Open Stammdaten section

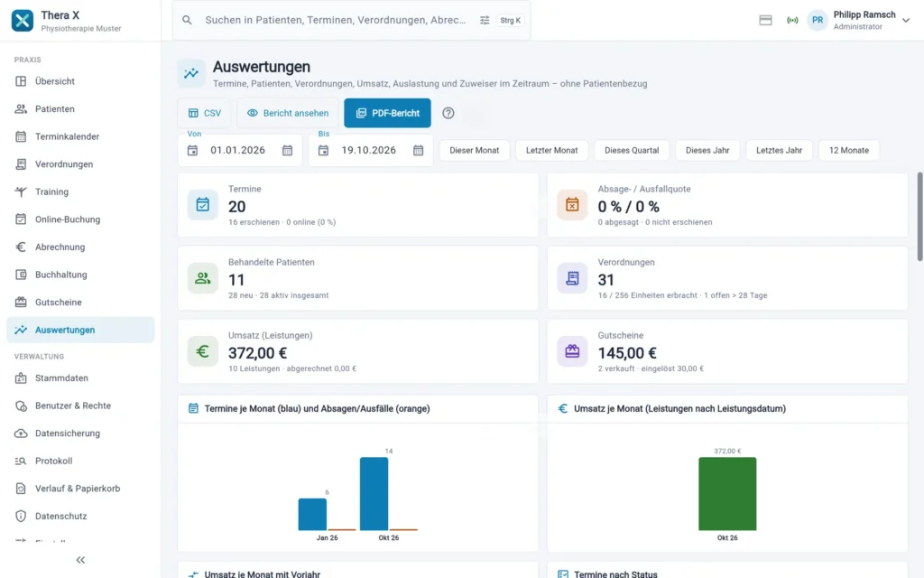click(x=80, y=378)
